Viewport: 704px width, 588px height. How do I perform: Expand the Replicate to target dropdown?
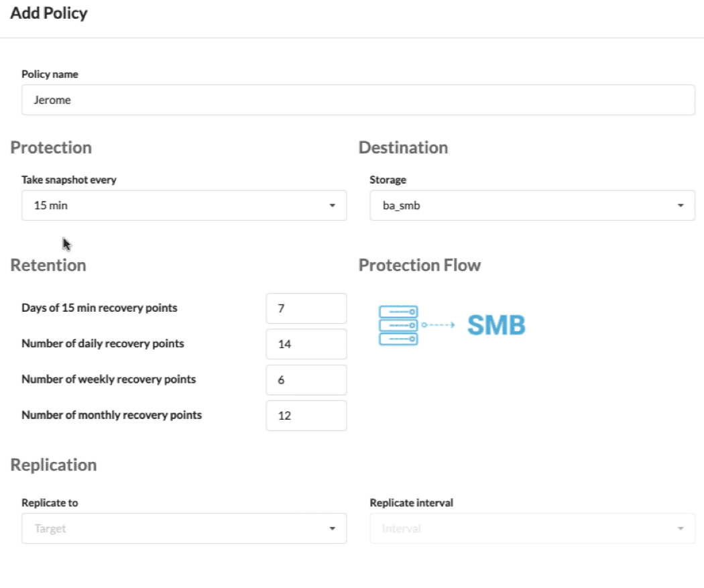pos(184,528)
